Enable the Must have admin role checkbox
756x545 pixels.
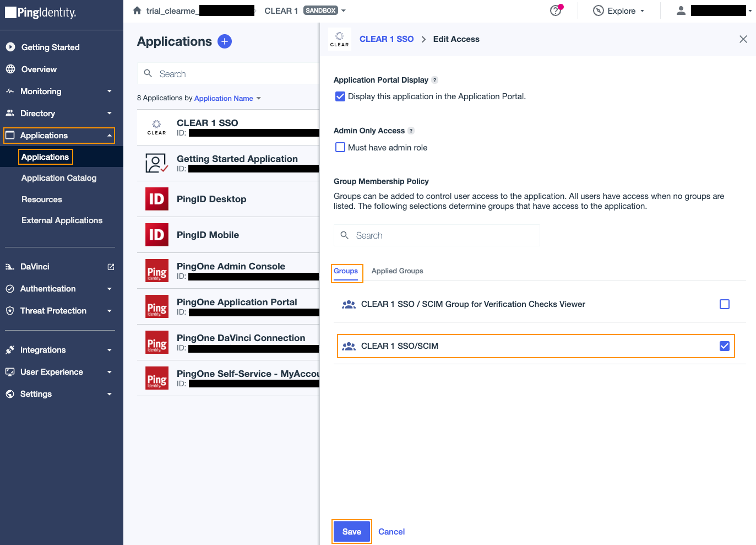340,147
